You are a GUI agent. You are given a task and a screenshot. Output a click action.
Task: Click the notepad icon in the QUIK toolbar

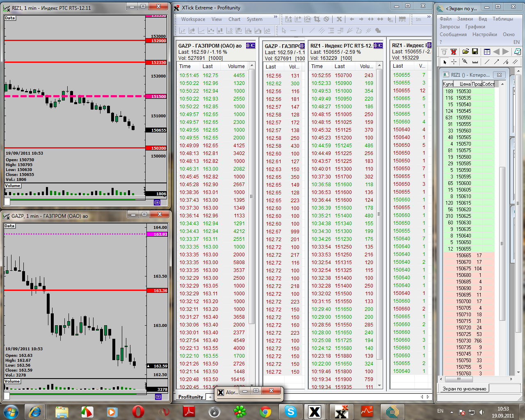coord(518,52)
